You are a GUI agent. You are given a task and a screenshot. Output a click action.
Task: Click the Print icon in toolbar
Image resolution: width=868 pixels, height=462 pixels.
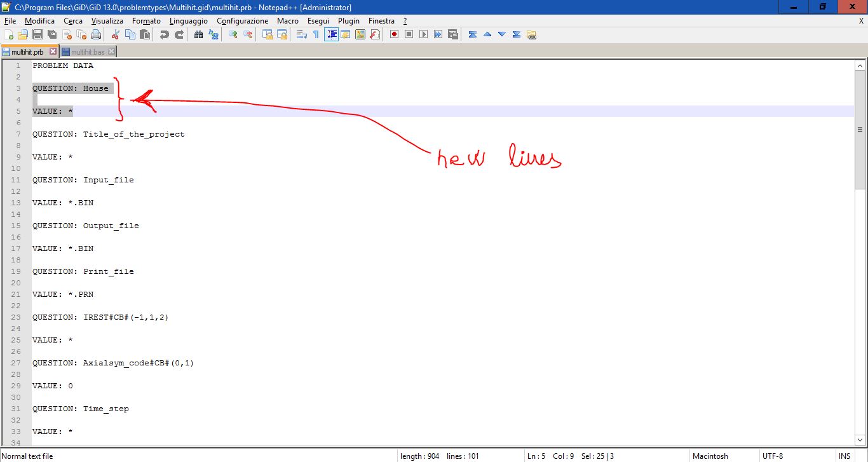click(x=95, y=34)
